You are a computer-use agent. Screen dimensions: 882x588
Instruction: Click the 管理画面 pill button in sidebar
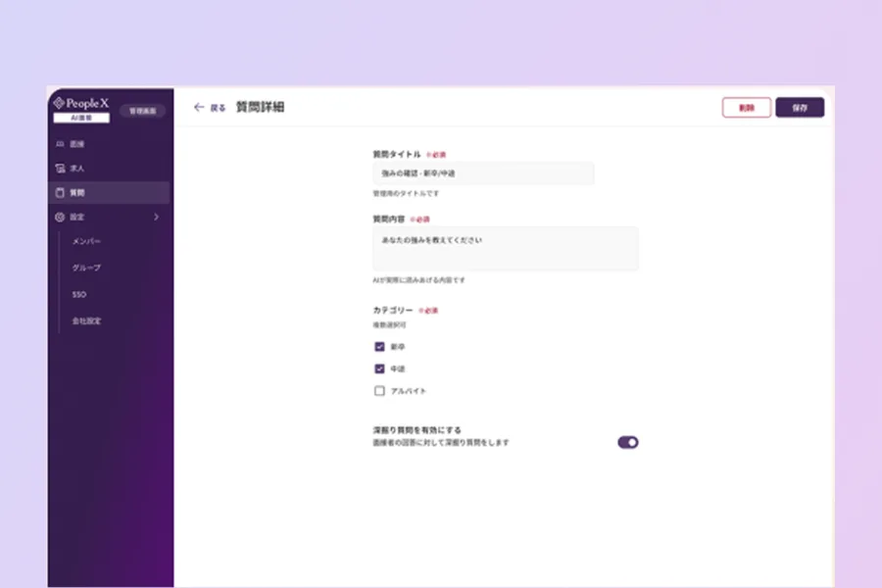pyautogui.click(x=143, y=111)
